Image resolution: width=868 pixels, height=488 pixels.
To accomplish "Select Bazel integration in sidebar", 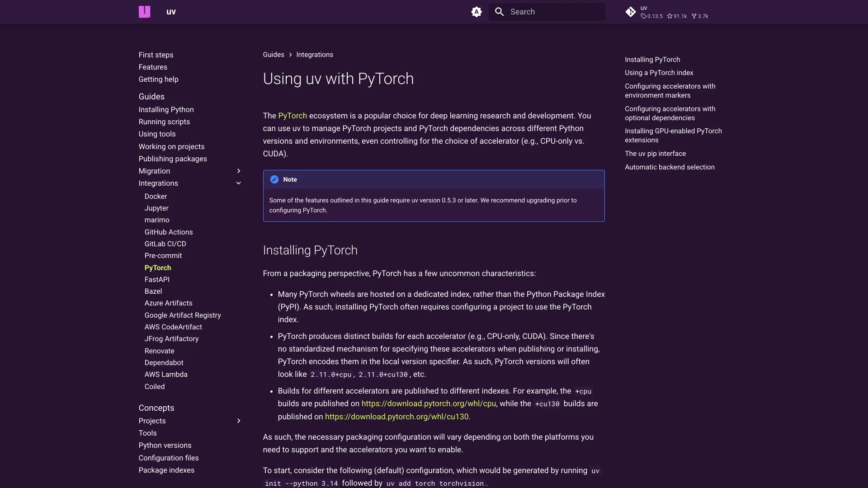I will click(153, 291).
